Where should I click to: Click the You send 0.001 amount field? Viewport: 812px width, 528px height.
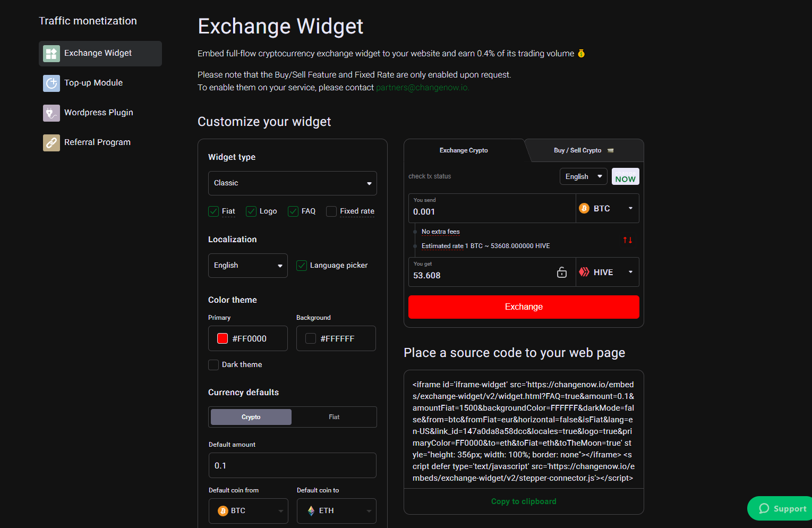492,208
